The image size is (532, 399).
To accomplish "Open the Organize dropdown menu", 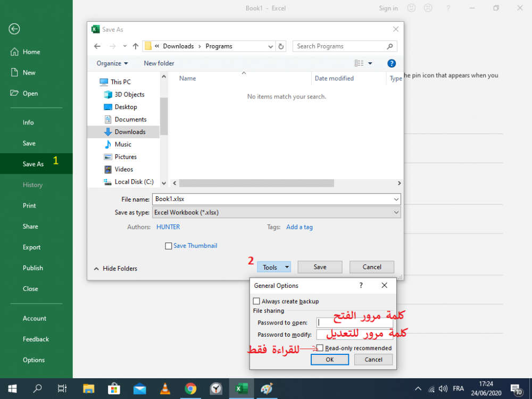I will coord(112,63).
